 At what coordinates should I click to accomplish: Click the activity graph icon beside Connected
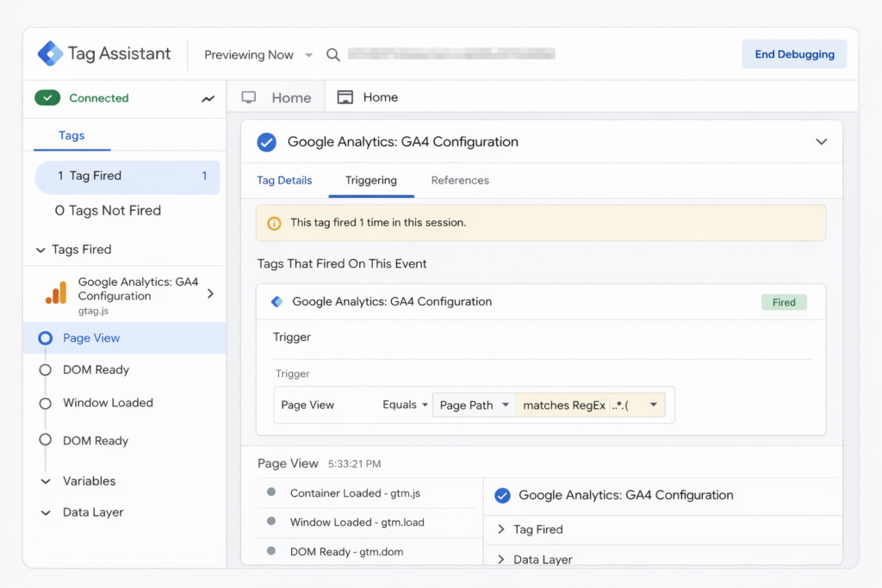(x=208, y=99)
